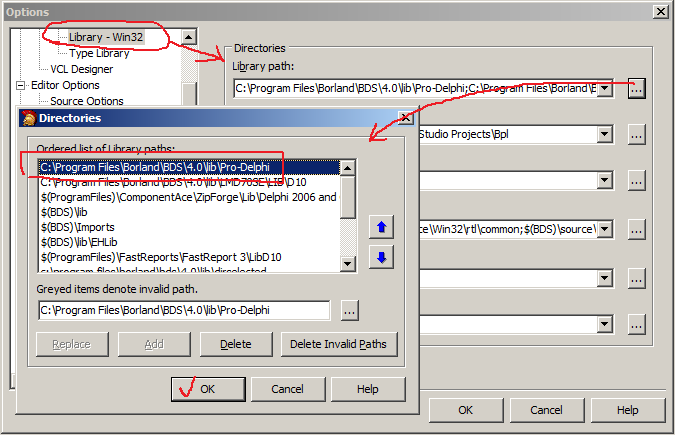The width and height of the screenshot is (675, 435).
Task: Move selected library path up
Action: point(381,227)
